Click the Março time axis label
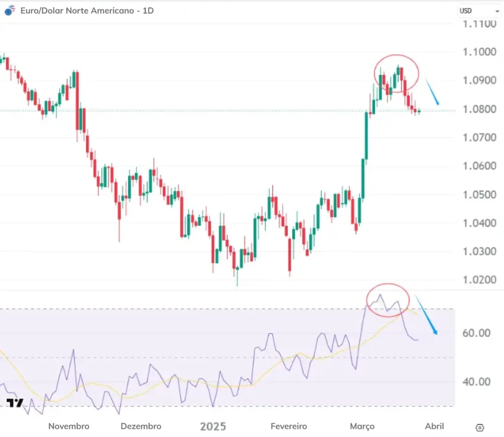Viewport: 504px width, 437px height. click(x=362, y=426)
